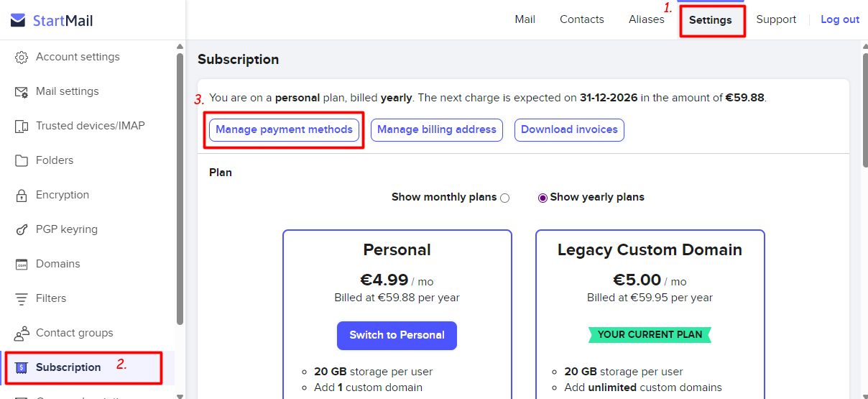
Task: Click 'Add 1 custom domain' text
Action: point(368,387)
